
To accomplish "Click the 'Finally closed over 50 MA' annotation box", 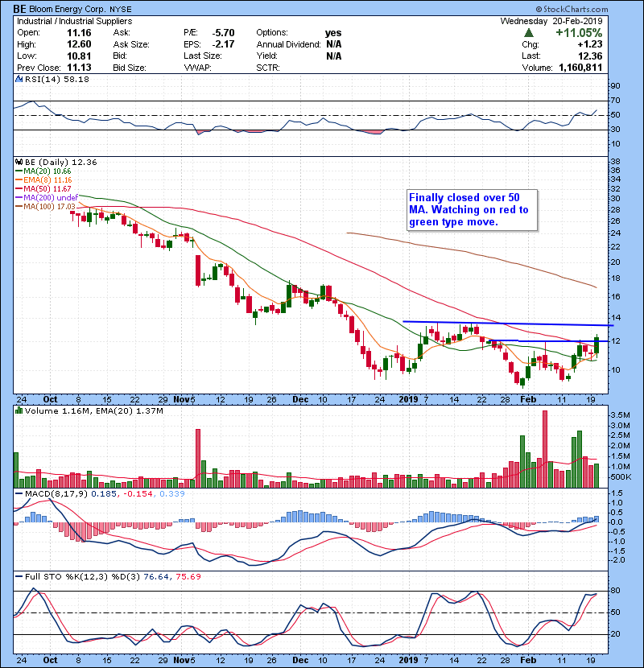I will coord(472,210).
